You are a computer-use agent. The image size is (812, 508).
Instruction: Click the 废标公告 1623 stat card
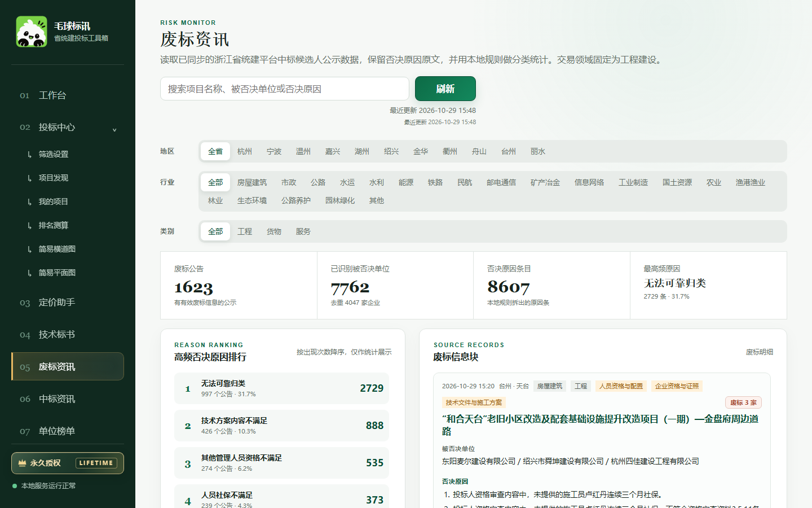tap(239, 286)
